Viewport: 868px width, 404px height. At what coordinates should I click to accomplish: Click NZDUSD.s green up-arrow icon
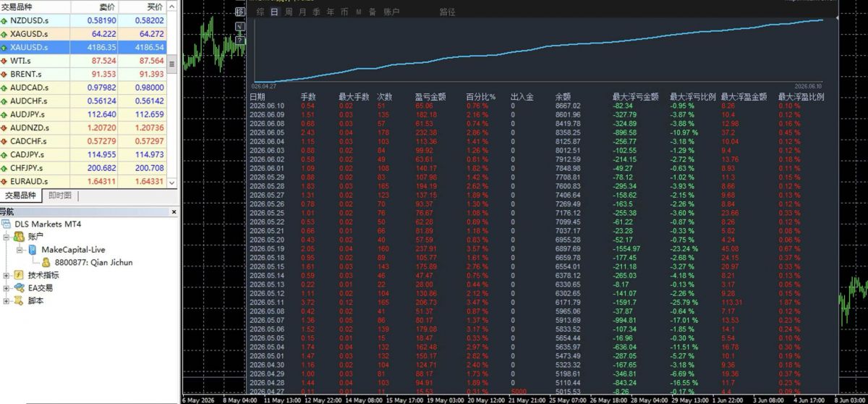(5, 21)
